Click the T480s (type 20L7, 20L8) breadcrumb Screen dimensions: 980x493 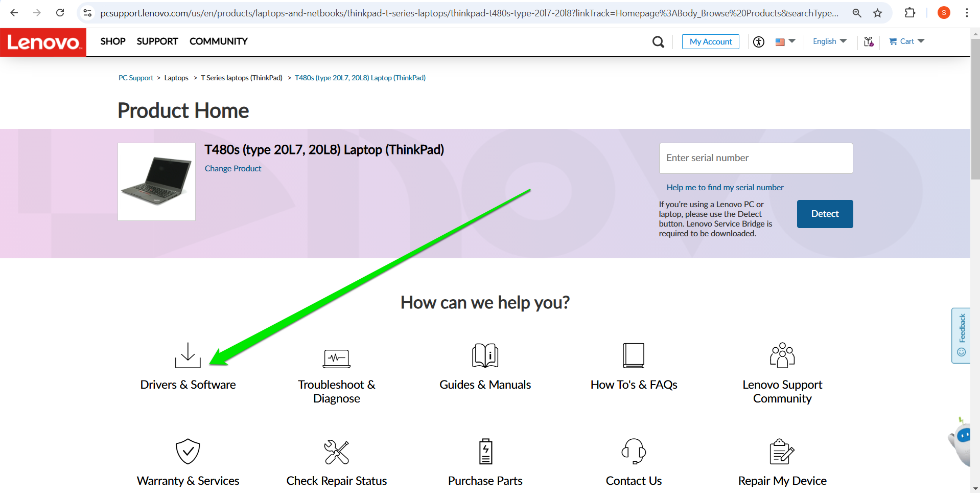360,78
